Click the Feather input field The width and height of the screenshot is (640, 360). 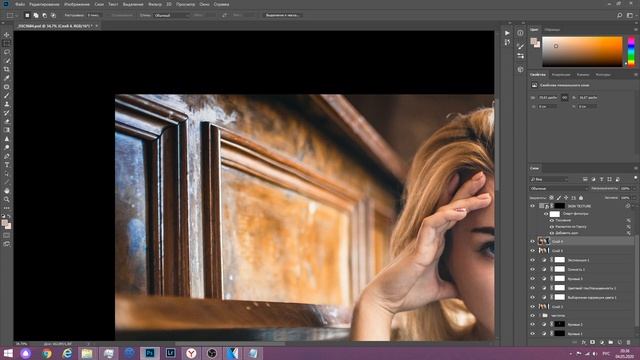pos(93,15)
